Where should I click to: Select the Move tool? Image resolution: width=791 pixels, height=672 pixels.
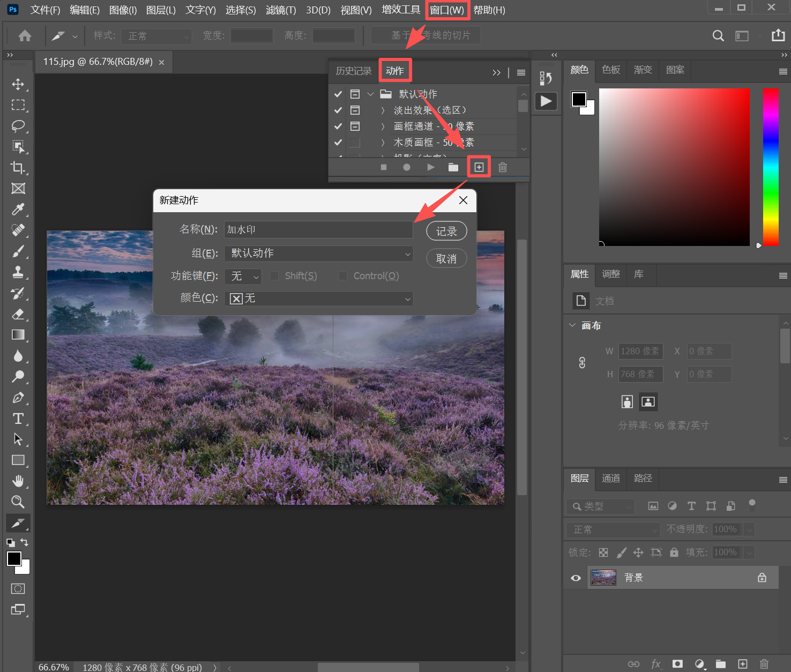pyautogui.click(x=18, y=85)
